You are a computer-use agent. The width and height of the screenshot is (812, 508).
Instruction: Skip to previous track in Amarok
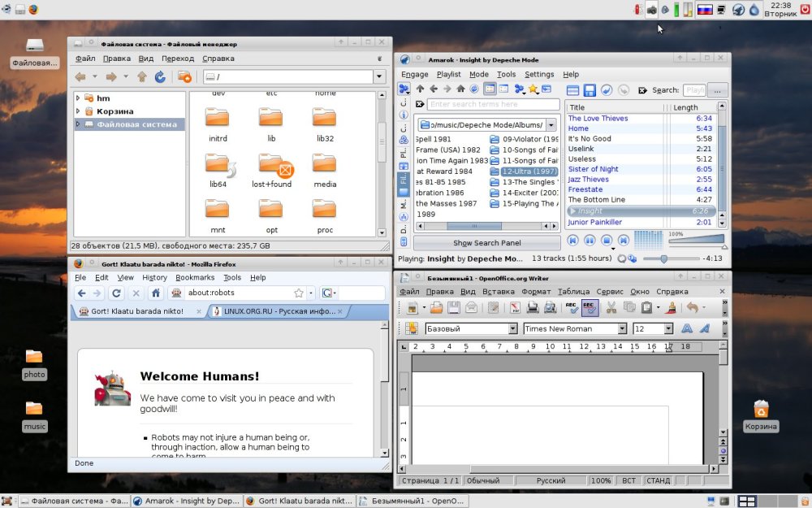pyautogui.click(x=572, y=240)
